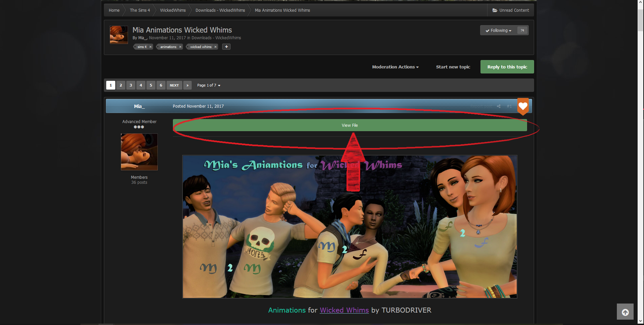
Task: Add a new tag with plus button
Action: [227, 47]
